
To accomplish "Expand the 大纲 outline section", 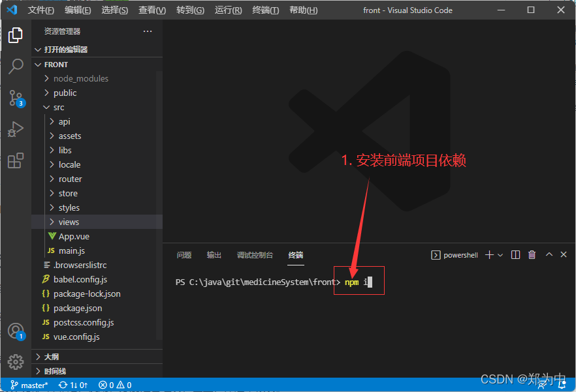I will (x=97, y=357).
